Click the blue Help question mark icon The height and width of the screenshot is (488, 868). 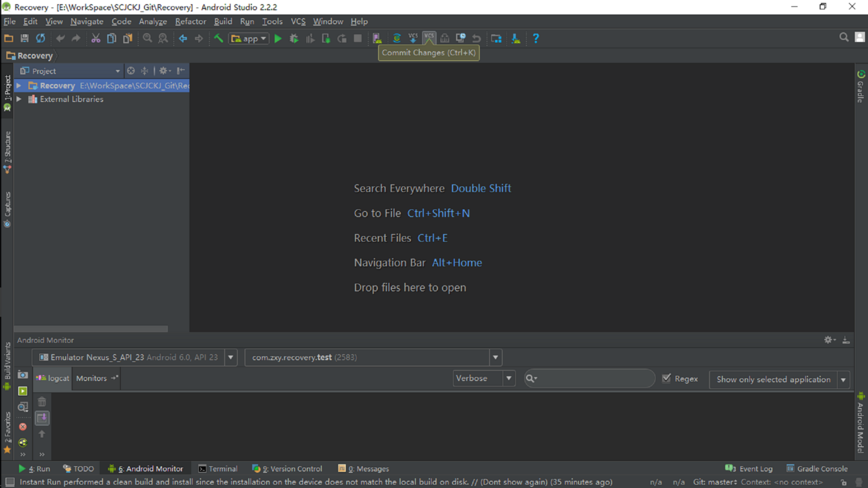pos(536,38)
